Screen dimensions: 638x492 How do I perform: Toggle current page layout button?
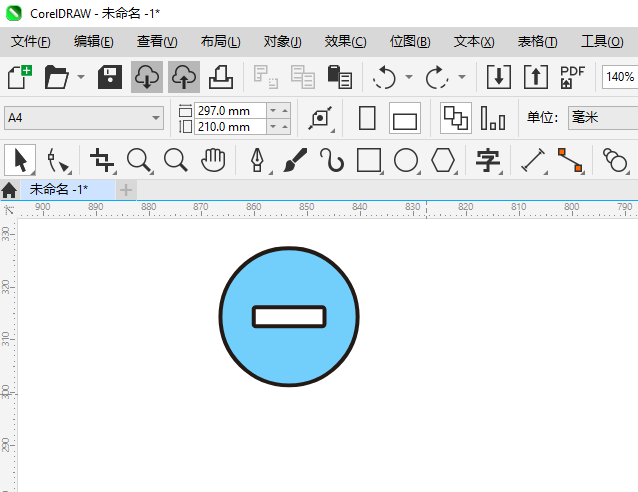tap(493, 118)
